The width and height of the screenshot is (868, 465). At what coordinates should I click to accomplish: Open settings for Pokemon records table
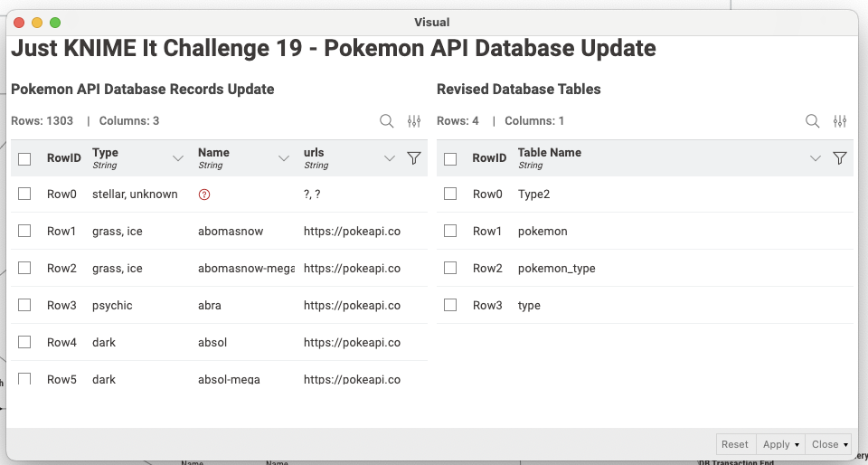(x=414, y=121)
